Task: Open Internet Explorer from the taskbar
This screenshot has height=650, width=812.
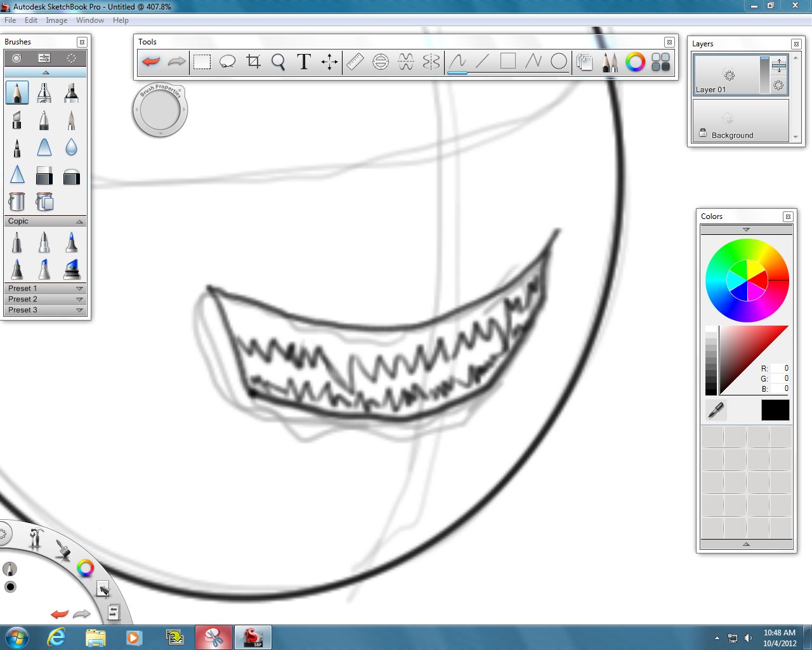Action: pos(56,637)
